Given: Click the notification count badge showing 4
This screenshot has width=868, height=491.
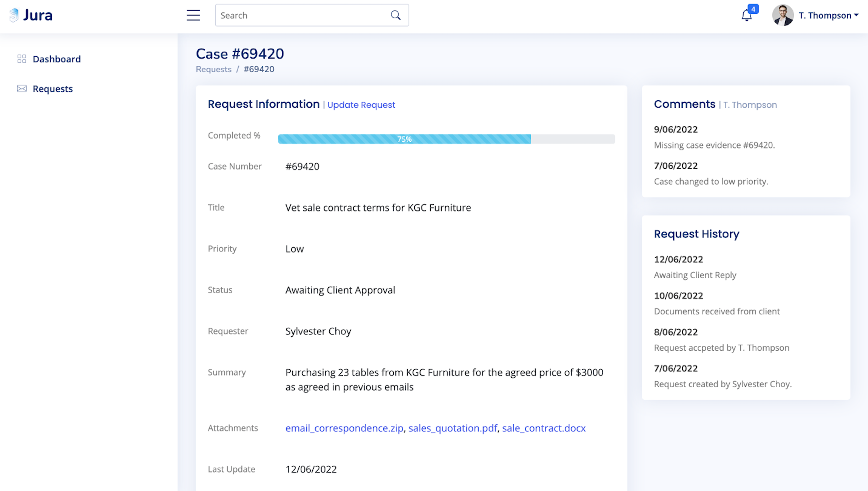Looking at the screenshot, I should click(x=753, y=9).
